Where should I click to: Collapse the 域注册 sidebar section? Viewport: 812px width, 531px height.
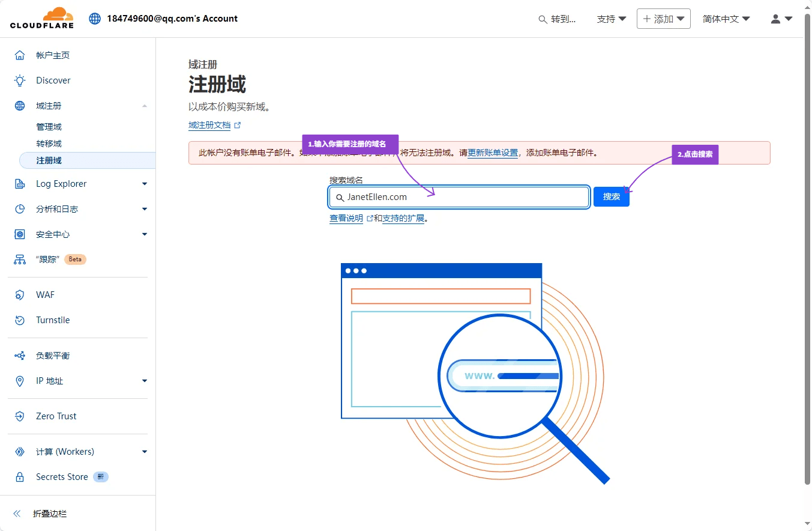144,106
